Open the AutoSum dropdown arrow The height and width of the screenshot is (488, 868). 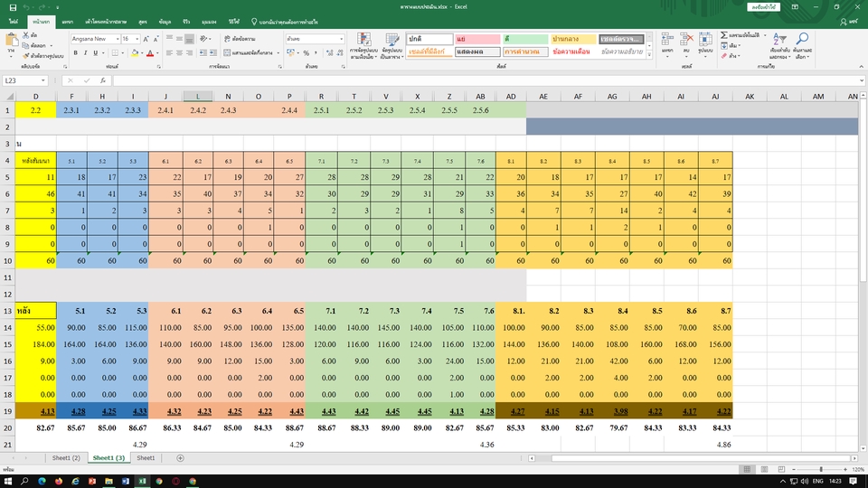coord(765,35)
